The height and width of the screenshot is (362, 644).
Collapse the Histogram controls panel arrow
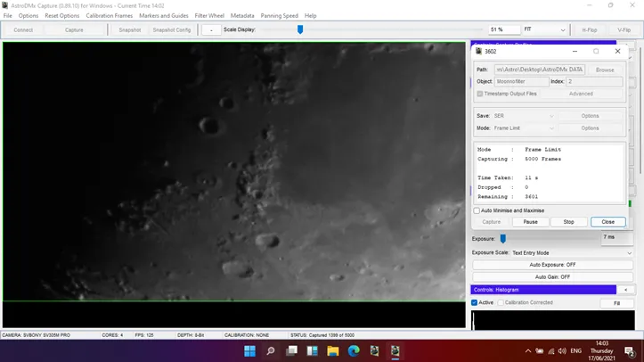tap(625, 290)
